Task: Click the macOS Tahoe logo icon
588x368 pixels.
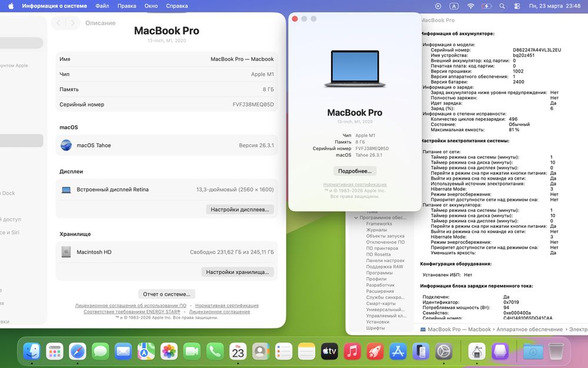Action: point(66,145)
